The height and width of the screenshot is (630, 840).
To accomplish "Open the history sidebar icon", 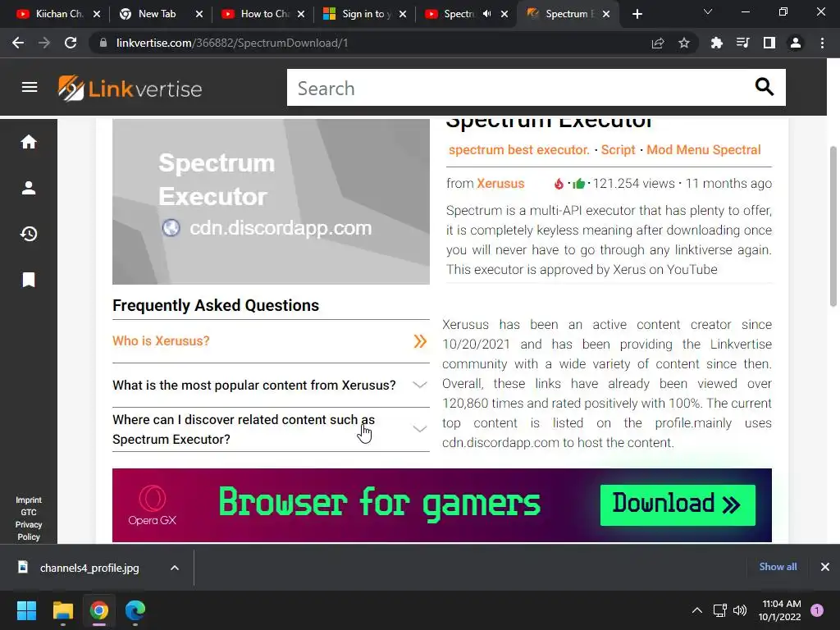I will [29, 234].
